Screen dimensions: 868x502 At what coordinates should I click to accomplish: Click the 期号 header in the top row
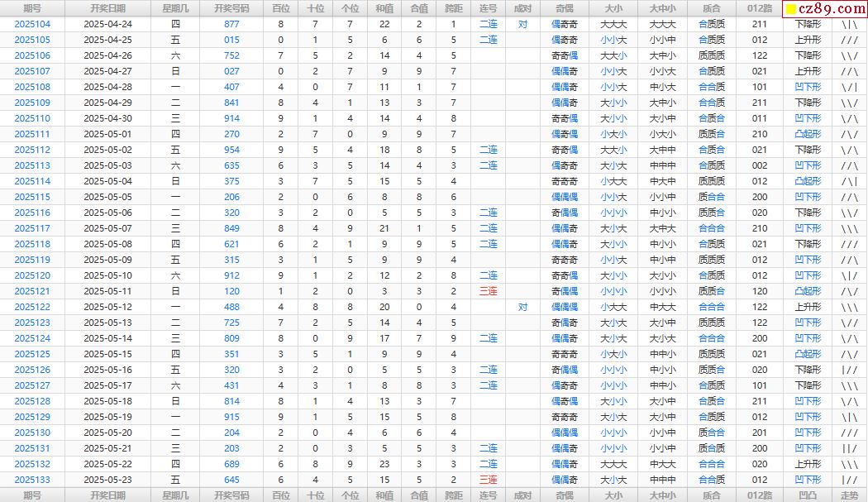[x=32, y=8]
